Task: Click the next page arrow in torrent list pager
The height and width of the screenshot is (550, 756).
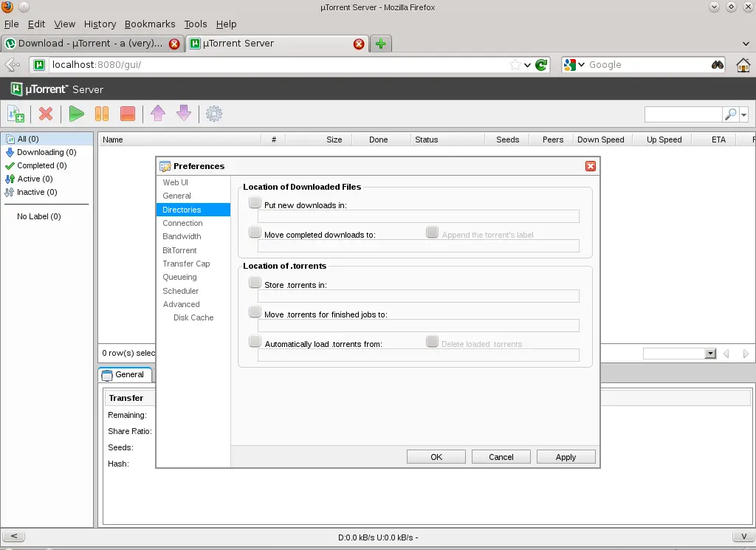Action: point(746,354)
